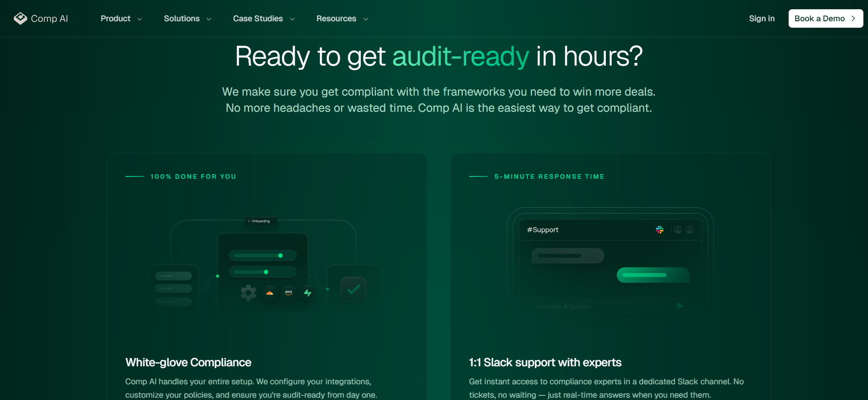Expand the chevron next to Product
Screen dimensions: 868x400
click(139, 19)
